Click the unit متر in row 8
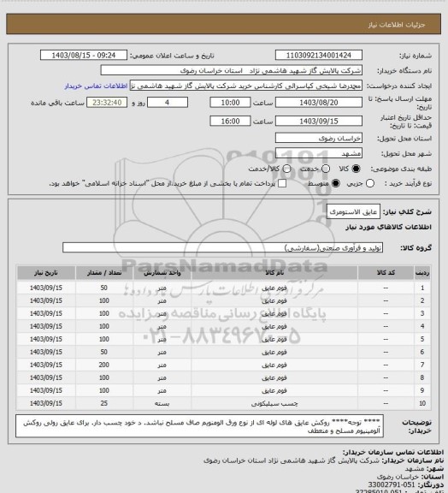Screen dimensions: 448x493 coord(162,377)
